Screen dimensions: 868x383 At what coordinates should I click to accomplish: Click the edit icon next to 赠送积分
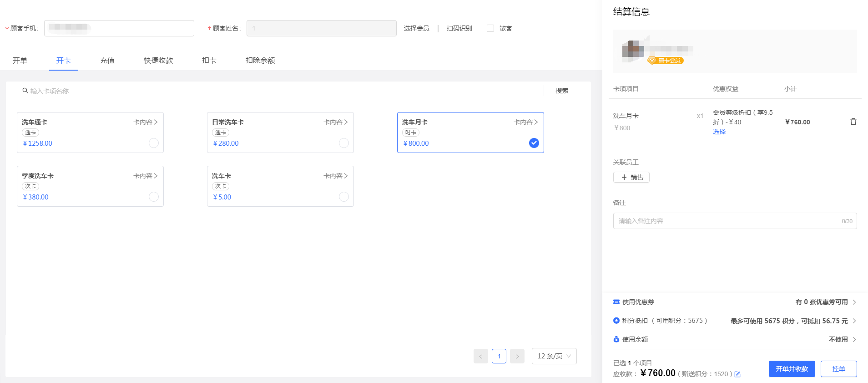737,374
